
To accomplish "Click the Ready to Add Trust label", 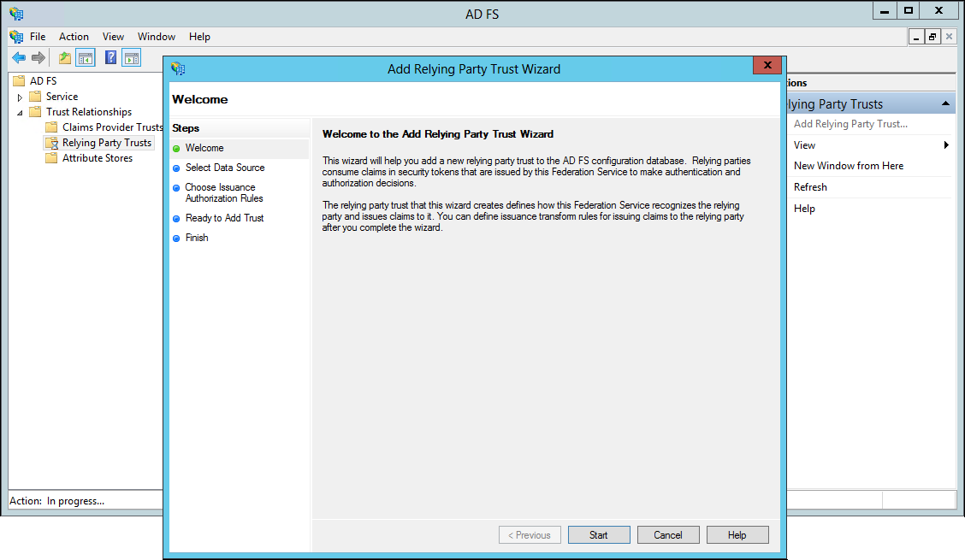I will (225, 218).
